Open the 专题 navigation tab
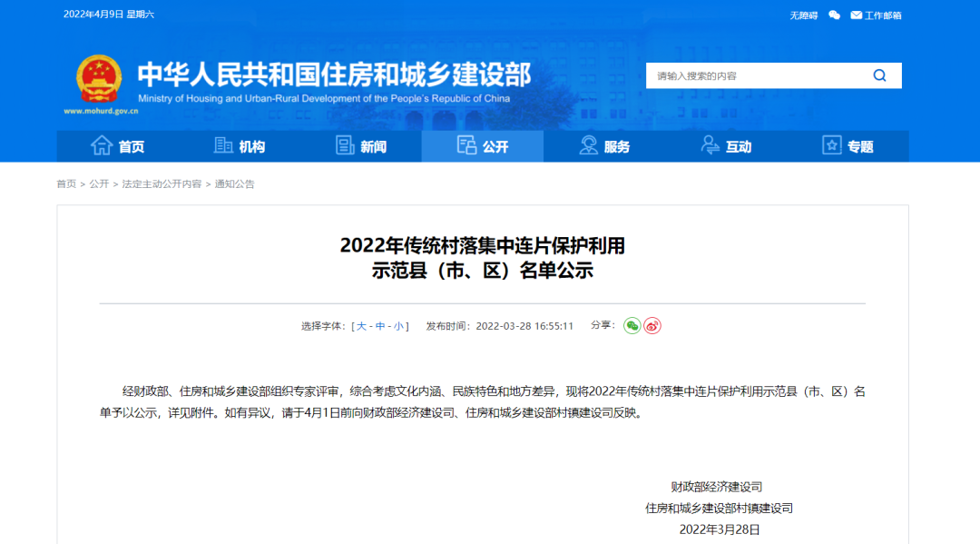980x544 pixels. click(x=848, y=146)
